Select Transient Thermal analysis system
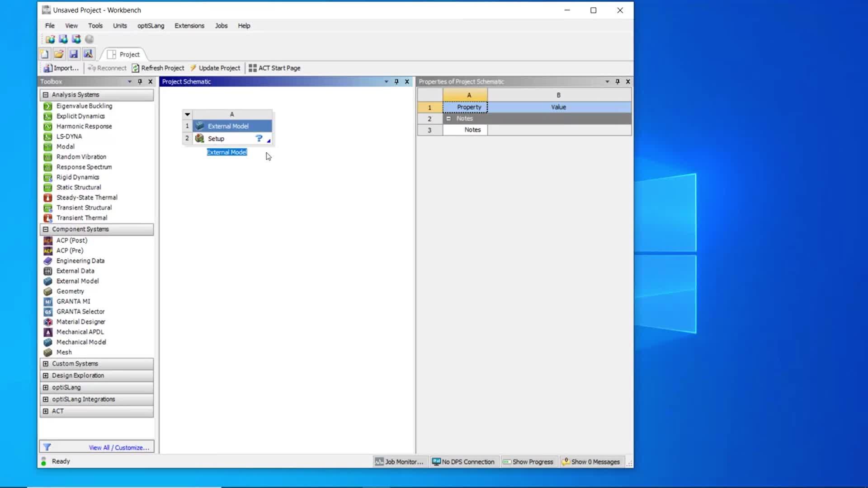This screenshot has width=868, height=488. click(81, 218)
